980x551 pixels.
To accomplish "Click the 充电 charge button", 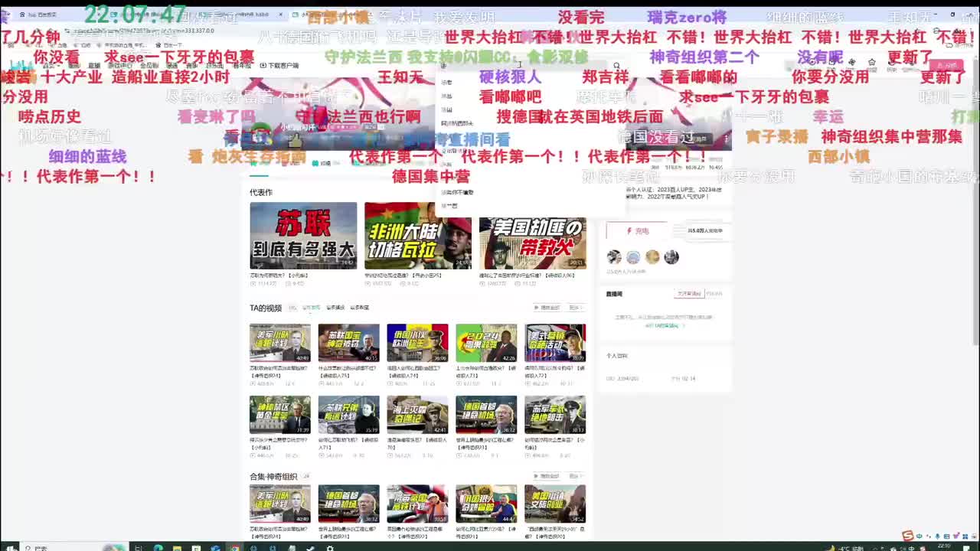I will [637, 230].
